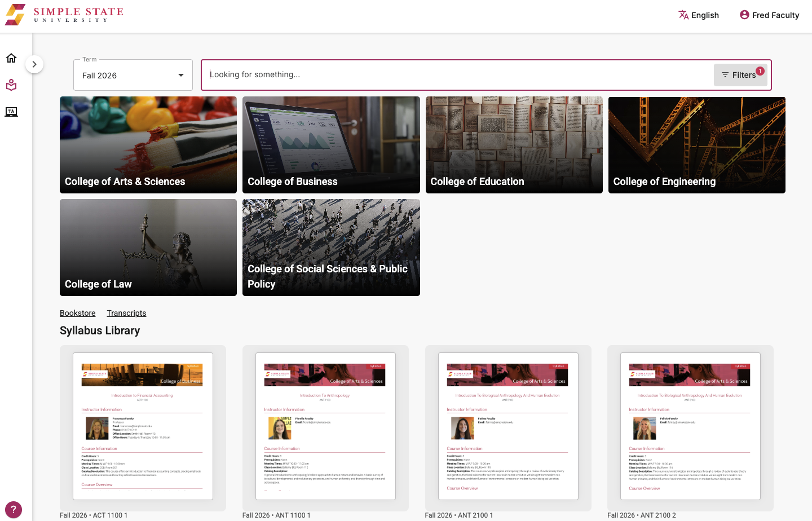Follow the Transcripts link
This screenshot has height=521, width=812.
pos(126,313)
